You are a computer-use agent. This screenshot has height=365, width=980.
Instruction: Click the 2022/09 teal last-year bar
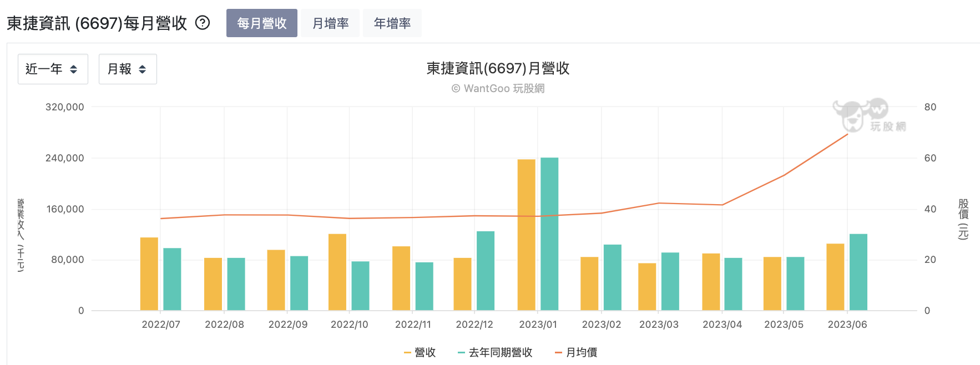coord(299,283)
